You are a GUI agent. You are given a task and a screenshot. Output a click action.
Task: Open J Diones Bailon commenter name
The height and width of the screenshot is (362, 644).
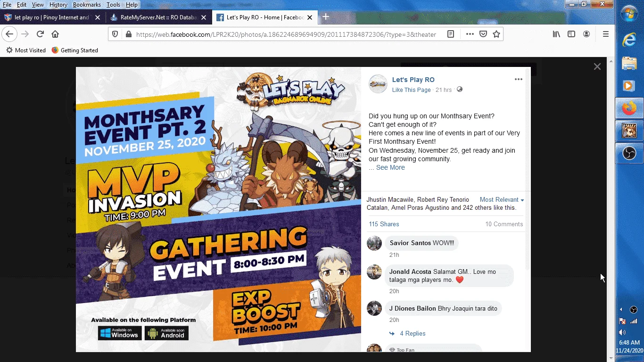click(413, 308)
